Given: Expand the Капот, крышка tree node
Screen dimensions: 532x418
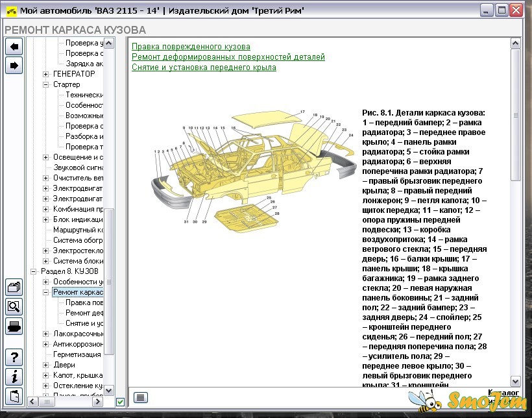Looking at the screenshot, I should click(46, 375).
